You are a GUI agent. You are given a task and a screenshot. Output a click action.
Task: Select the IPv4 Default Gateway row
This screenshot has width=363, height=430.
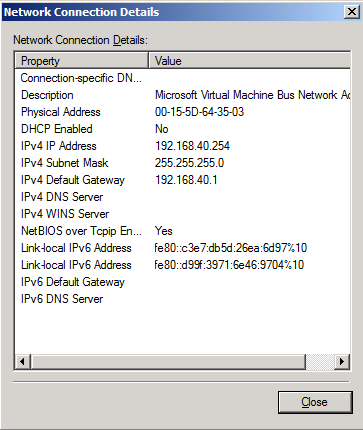point(183,180)
